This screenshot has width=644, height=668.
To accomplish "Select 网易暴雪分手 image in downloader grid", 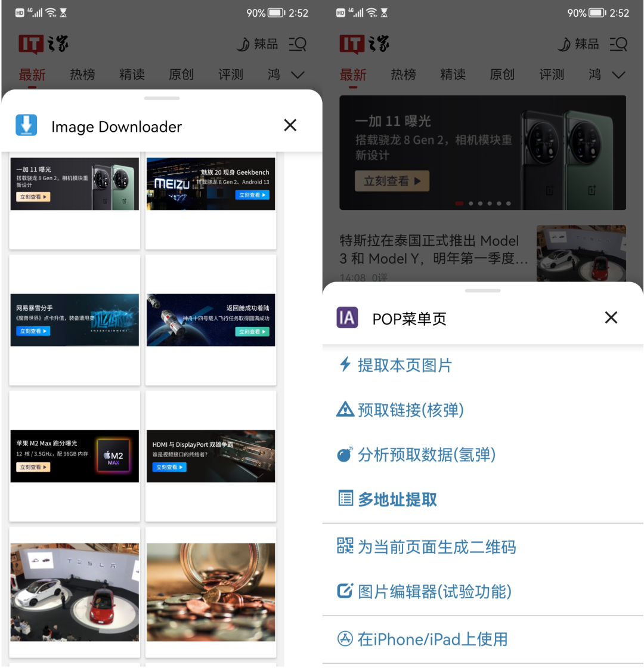I will (x=75, y=320).
